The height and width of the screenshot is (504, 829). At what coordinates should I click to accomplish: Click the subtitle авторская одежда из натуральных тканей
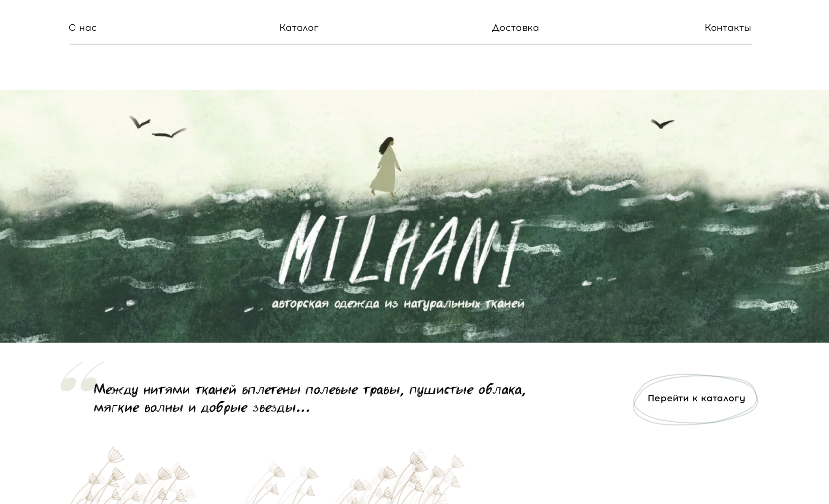(398, 303)
